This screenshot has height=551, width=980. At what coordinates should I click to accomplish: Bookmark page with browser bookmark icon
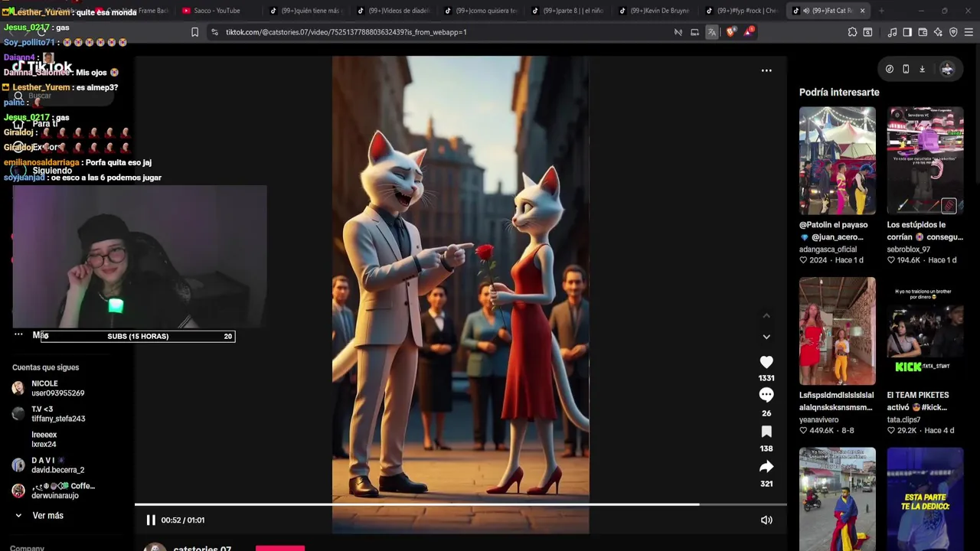[x=194, y=32]
